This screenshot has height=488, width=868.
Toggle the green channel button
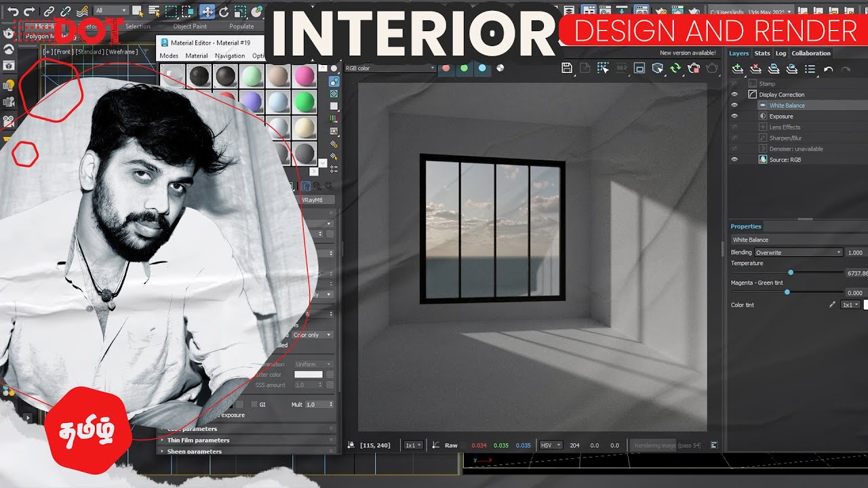tap(464, 68)
